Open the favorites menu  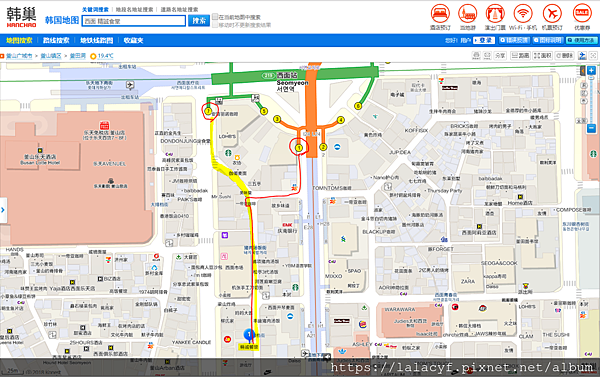pos(134,40)
